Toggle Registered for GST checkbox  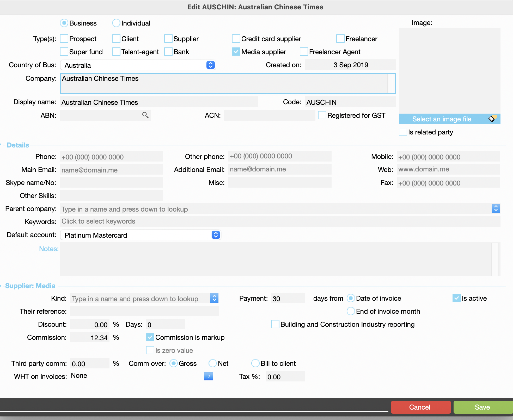tap(322, 115)
